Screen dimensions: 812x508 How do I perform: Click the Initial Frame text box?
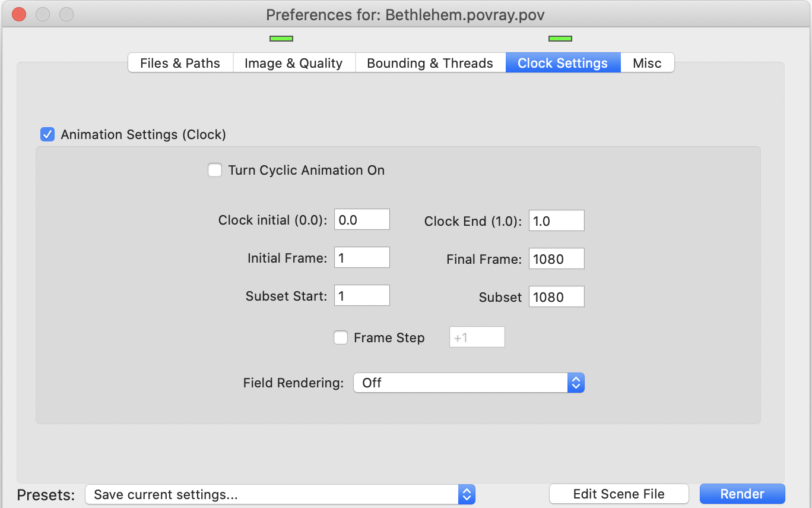pos(361,258)
